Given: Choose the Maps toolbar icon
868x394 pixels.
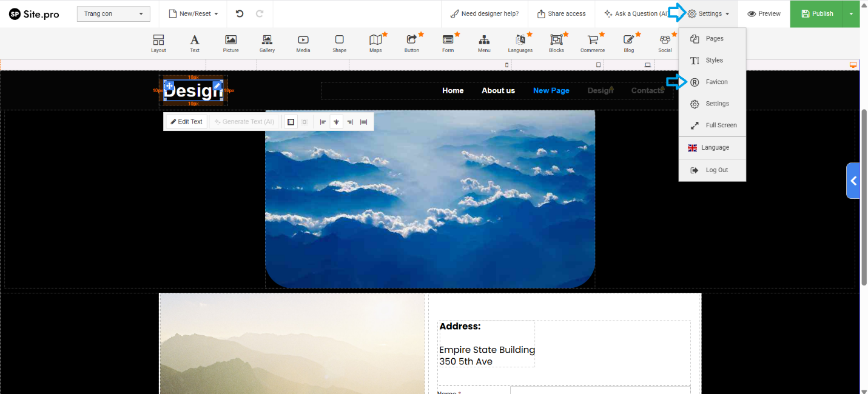Looking at the screenshot, I should tap(375, 43).
